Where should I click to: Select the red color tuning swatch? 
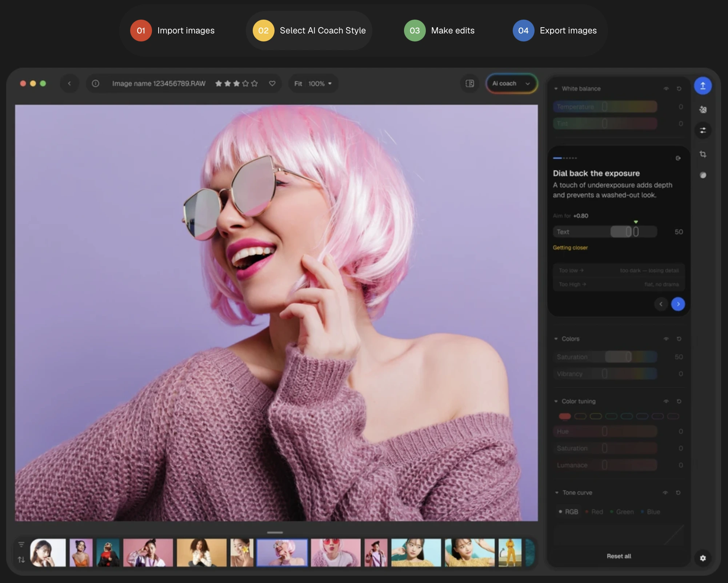565,416
